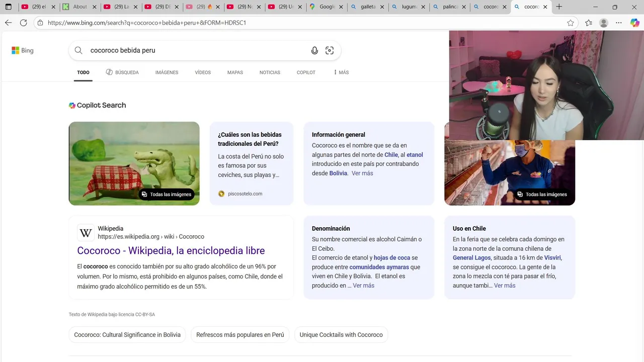Open the 'Bolivia' link
644x362 pixels.
(x=338, y=173)
